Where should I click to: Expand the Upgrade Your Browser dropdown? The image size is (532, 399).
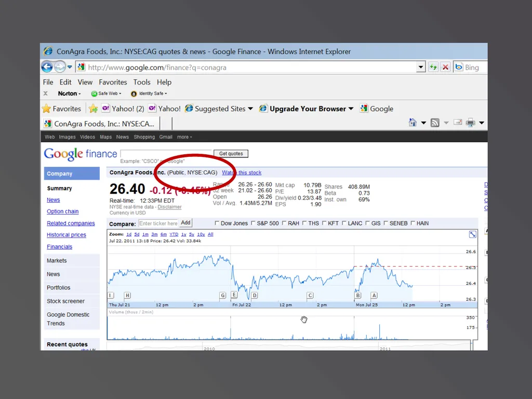coord(351,109)
